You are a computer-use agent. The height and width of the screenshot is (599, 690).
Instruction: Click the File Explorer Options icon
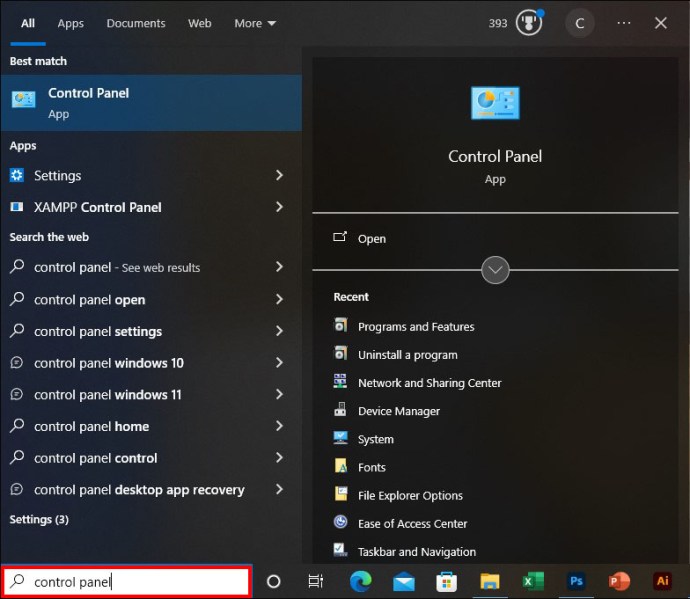point(341,494)
